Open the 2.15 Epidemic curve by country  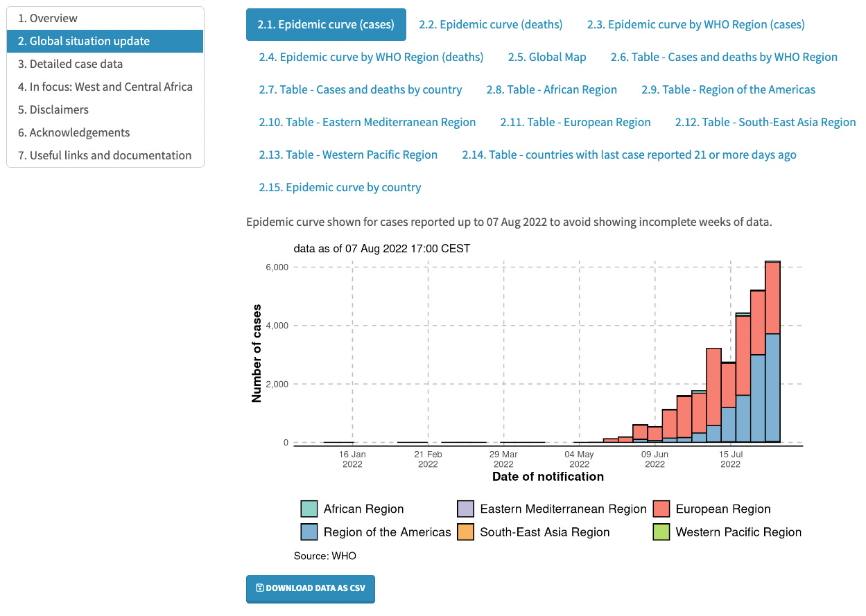(340, 187)
